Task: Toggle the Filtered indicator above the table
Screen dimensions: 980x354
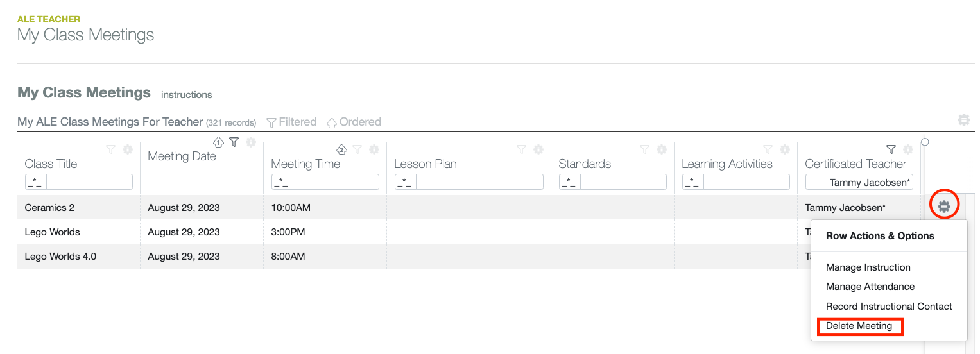Action: [291, 122]
